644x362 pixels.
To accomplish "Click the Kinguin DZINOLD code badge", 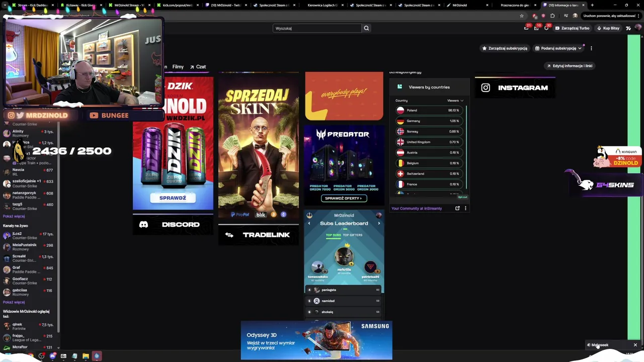I will [616, 157].
